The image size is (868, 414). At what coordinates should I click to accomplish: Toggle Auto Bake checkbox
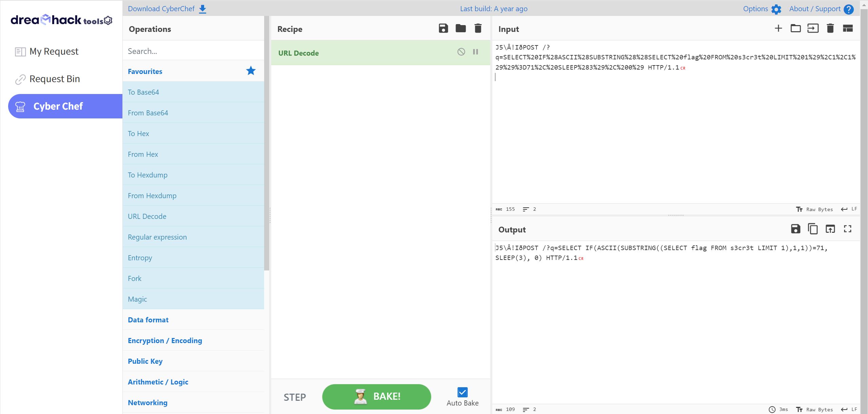pos(462,392)
